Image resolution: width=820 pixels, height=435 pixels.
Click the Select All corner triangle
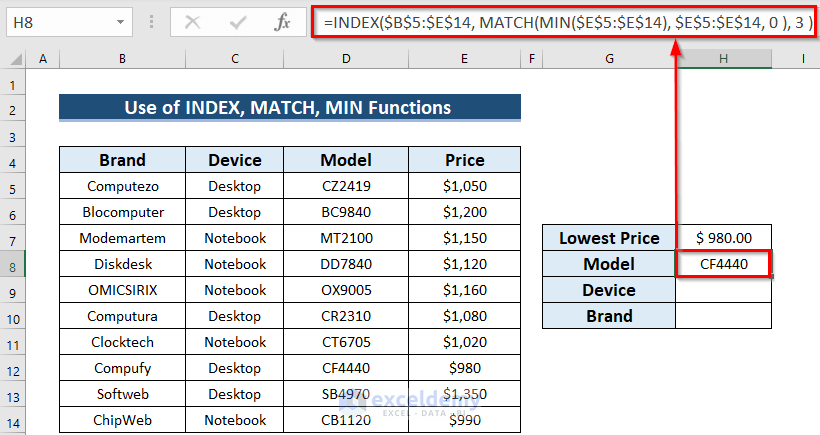15,60
